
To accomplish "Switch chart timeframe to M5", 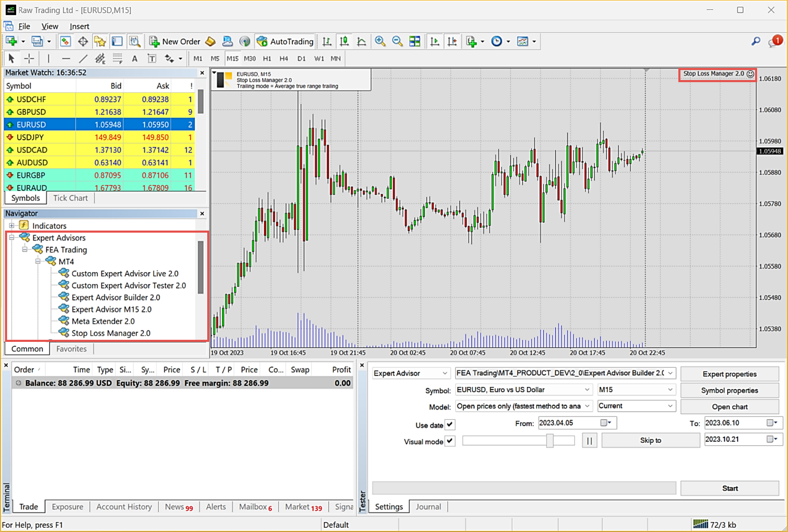I will coord(215,58).
